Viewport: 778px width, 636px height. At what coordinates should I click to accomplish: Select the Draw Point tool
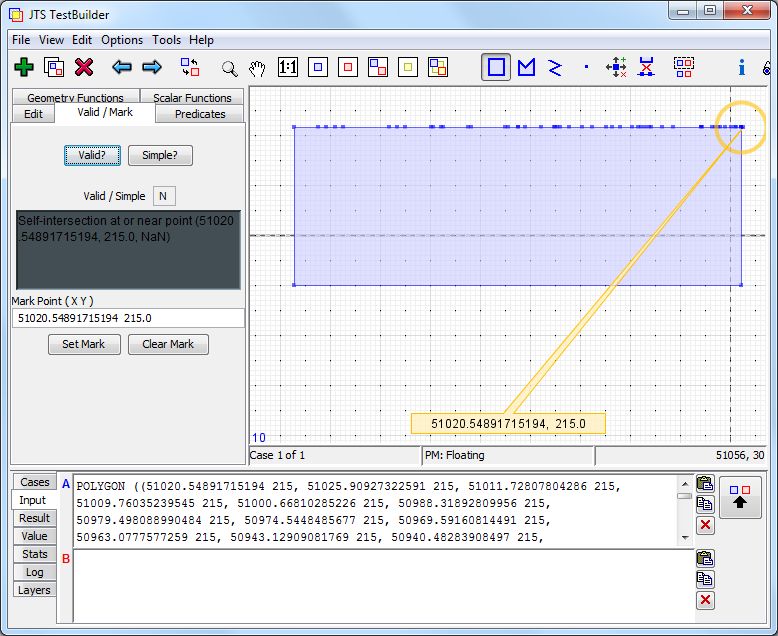pyautogui.click(x=586, y=67)
